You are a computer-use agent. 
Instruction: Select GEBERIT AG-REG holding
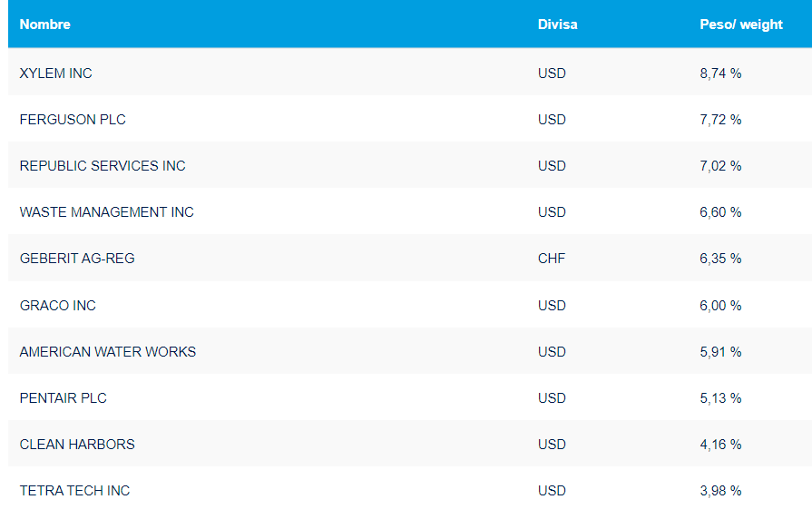pyautogui.click(x=77, y=259)
